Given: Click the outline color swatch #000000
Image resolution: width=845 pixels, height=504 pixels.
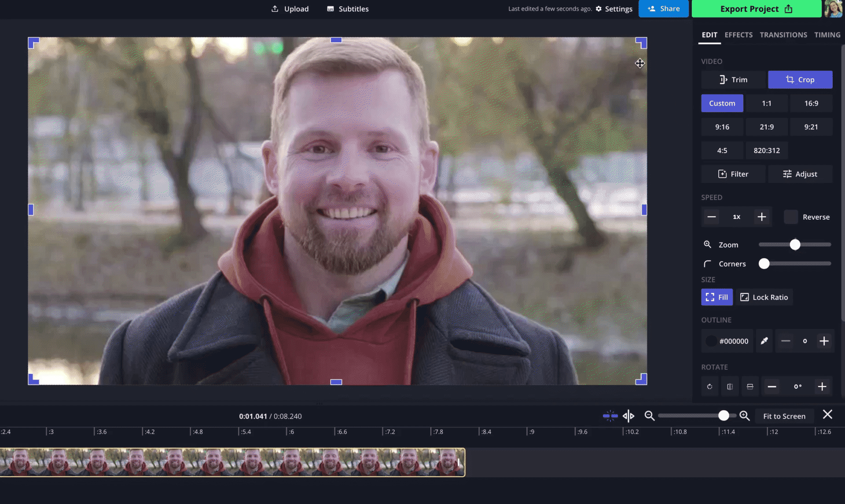Looking at the screenshot, I should 711,341.
